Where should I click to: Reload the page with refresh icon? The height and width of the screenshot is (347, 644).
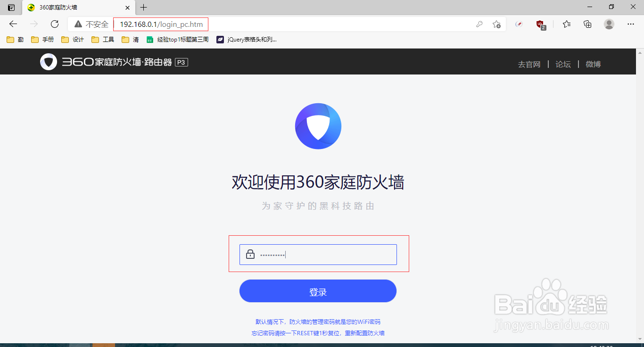[55, 24]
